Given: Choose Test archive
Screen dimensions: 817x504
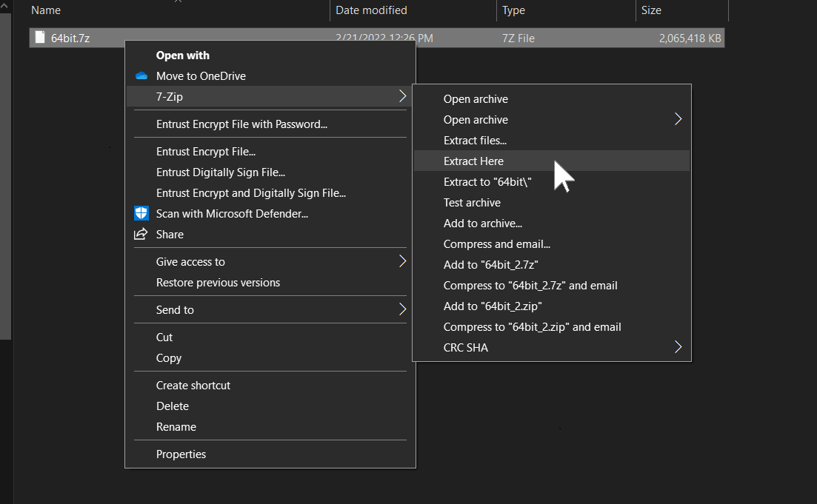Looking at the screenshot, I should (551, 203).
